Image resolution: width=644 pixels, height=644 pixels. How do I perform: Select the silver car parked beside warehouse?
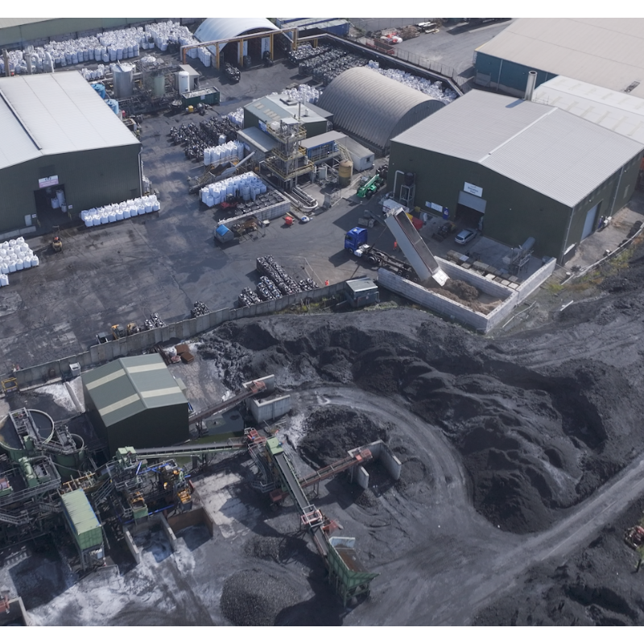(x=464, y=236)
